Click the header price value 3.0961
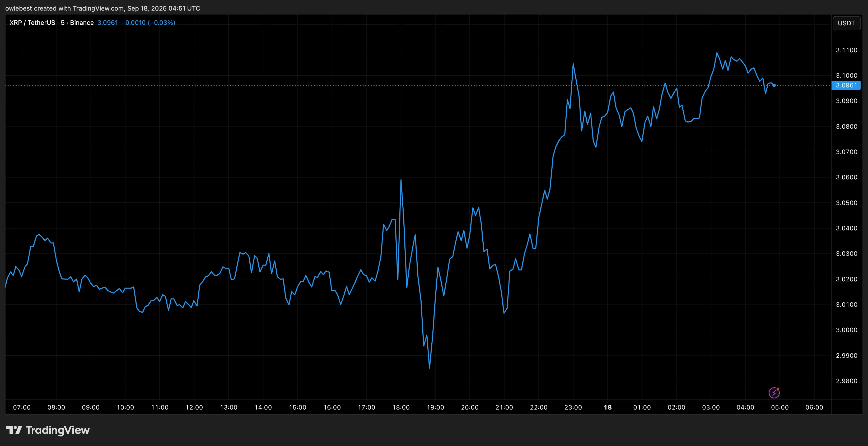The image size is (868, 446). coord(108,22)
